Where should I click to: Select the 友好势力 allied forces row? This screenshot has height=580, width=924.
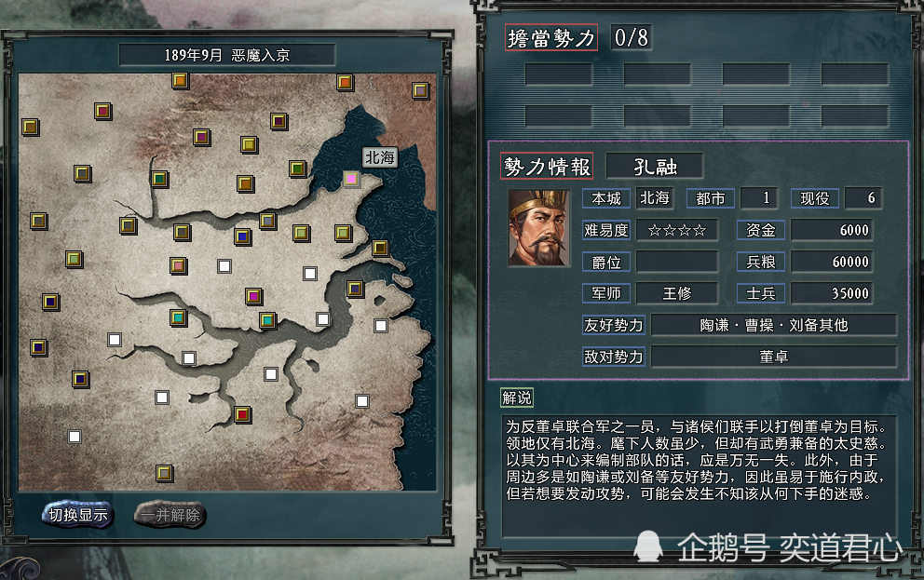(739, 325)
